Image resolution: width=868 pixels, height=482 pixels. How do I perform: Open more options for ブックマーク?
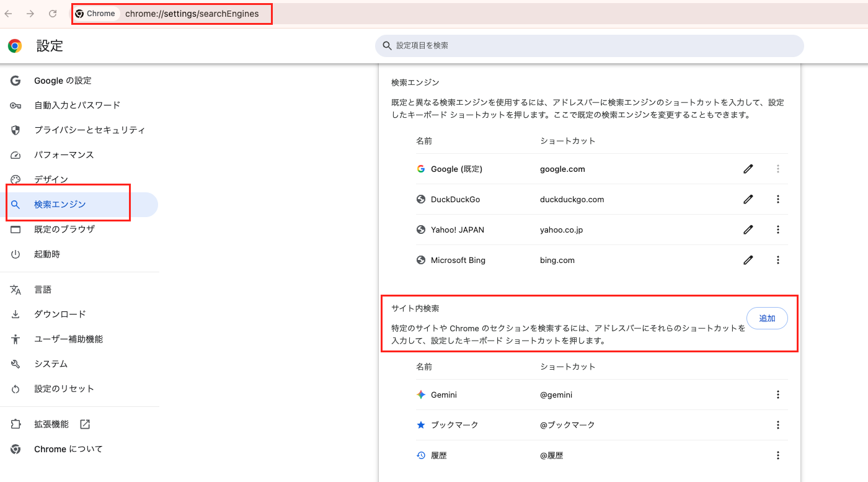tap(778, 425)
